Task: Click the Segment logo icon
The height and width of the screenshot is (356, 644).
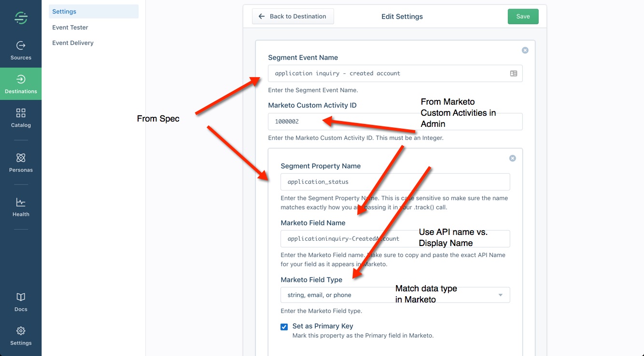Action: (x=21, y=18)
